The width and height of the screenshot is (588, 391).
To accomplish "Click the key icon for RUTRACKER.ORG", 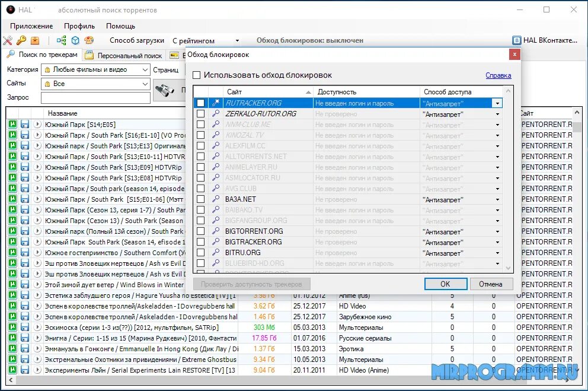I will pos(216,103).
